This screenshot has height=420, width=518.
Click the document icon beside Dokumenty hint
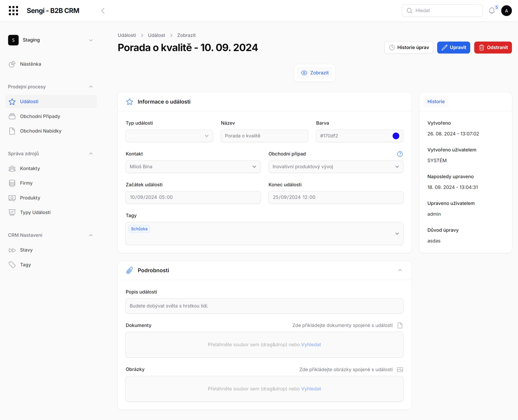point(400,325)
